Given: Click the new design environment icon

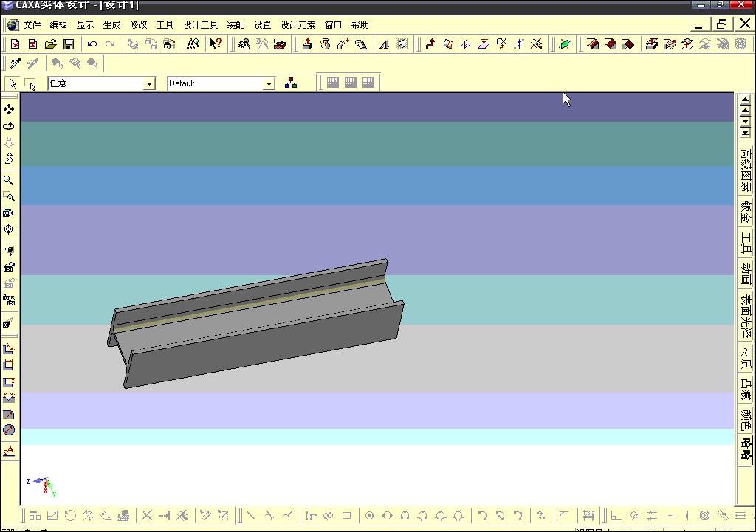Looking at the screenshot, I should (15, 44).
